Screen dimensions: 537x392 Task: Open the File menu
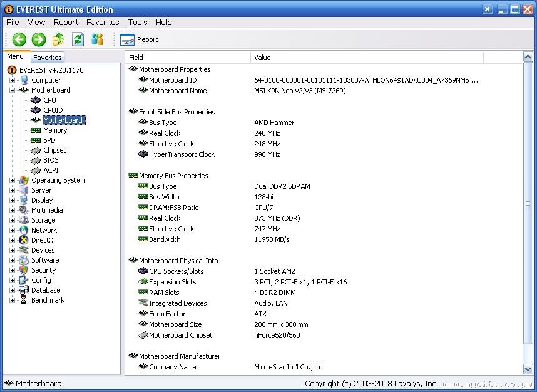tap(13, 23)
